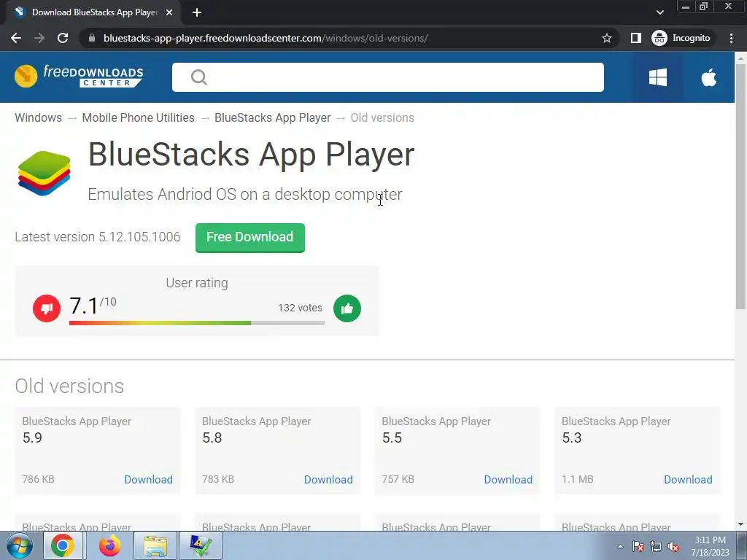Click the green checkmark taskbar app icon
This screenshot has height=560, width=747.
pyautogui.click(x=200, y=545)
